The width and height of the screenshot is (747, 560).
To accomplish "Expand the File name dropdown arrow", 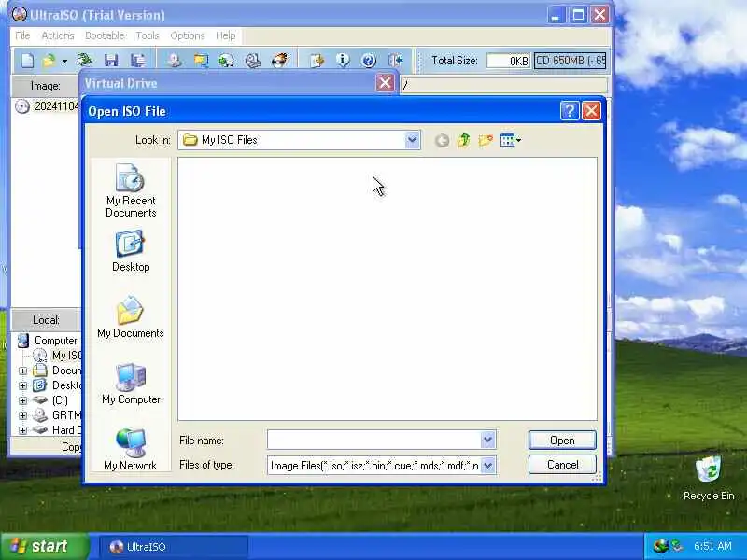I will click(x=487, y=440).
